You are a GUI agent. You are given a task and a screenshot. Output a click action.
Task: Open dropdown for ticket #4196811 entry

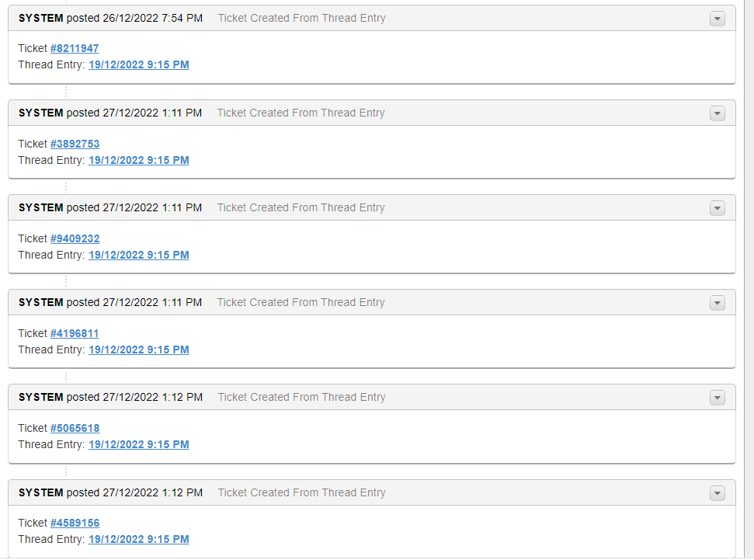pos(717,303)
